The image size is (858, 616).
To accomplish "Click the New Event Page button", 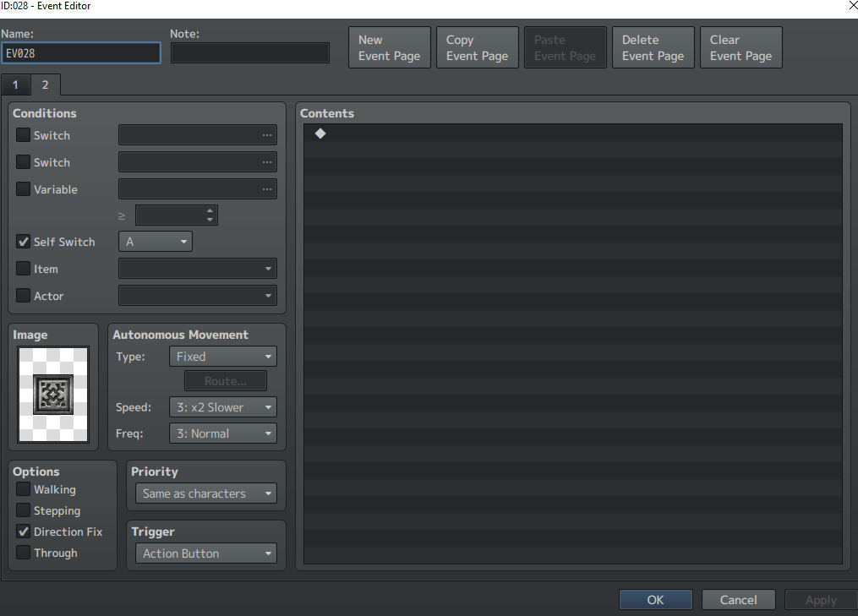I will coord(390,47).
